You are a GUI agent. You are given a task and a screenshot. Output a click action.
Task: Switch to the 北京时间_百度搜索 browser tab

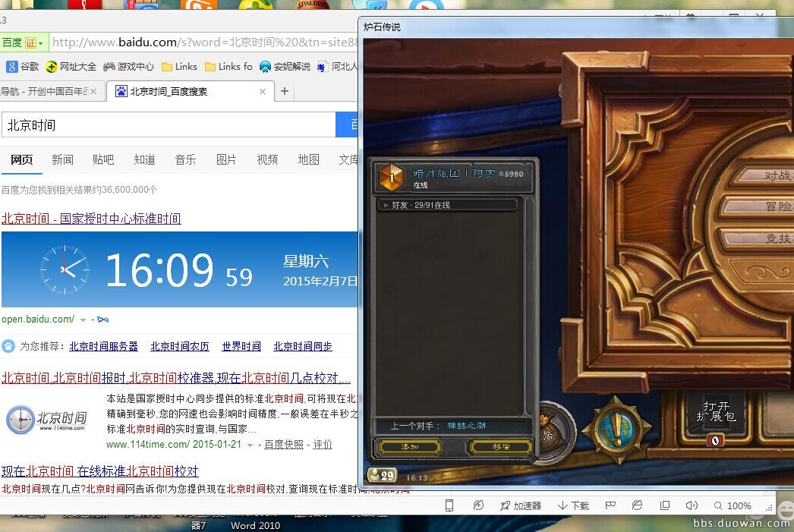(191, 91)
